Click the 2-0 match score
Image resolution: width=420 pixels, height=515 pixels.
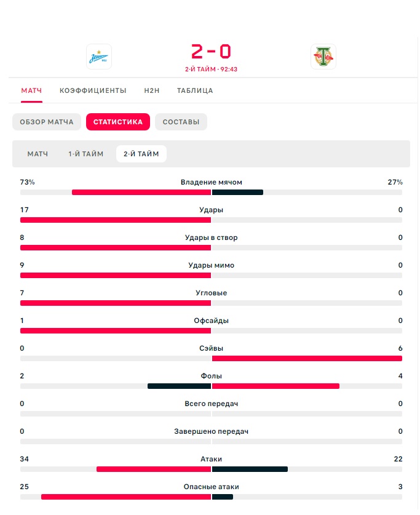[212, 52]
